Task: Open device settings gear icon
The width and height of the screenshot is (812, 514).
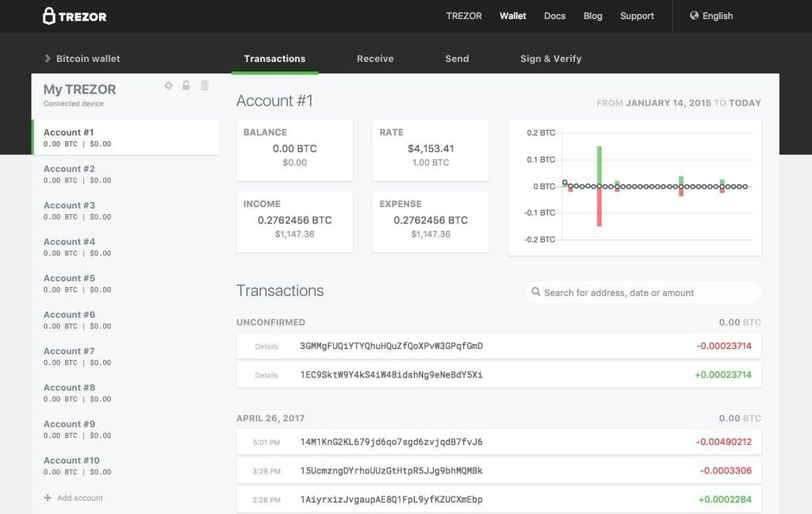Action: coord(168,86)
